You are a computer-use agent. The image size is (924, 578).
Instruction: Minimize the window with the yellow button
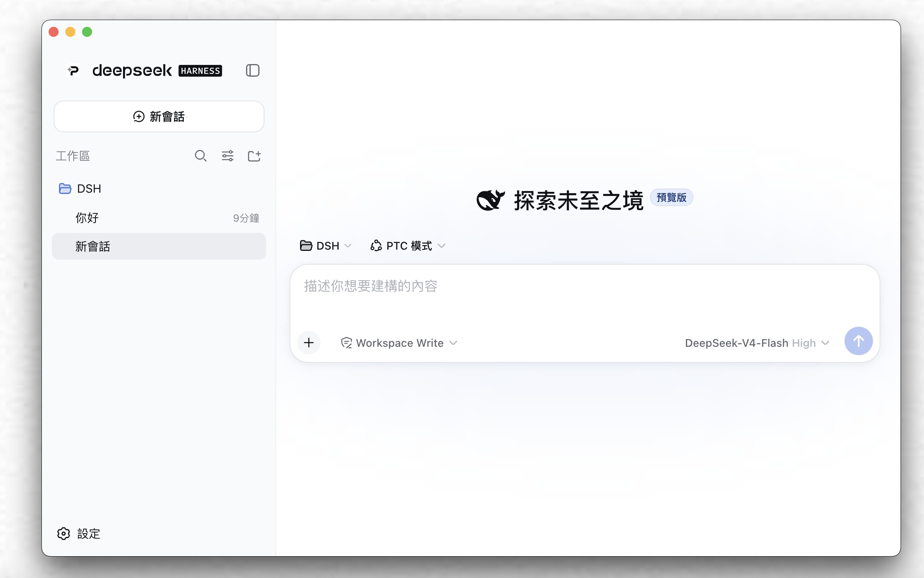(x=70, y=32)
